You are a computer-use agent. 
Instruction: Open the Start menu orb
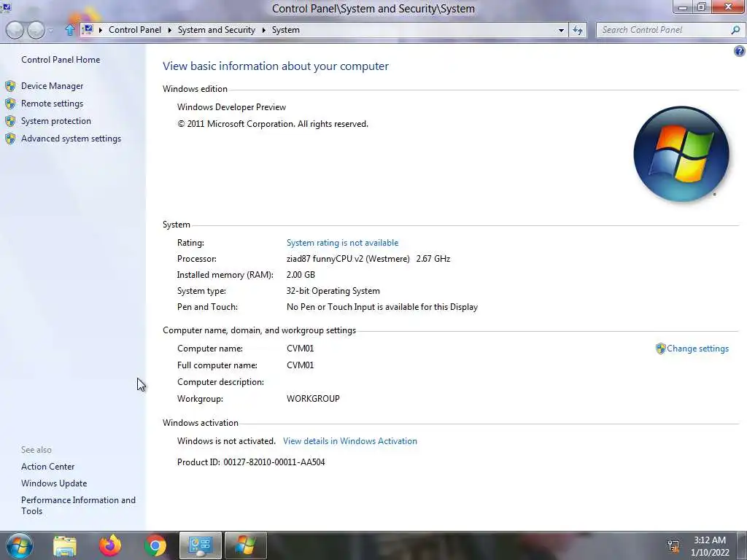pyautogui.click(x=20, y=545)
